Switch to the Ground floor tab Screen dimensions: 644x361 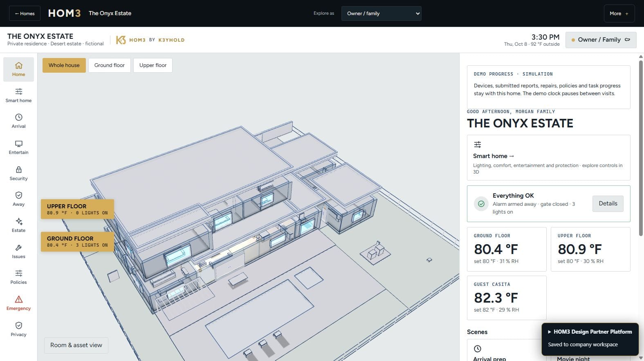point(110,65)
